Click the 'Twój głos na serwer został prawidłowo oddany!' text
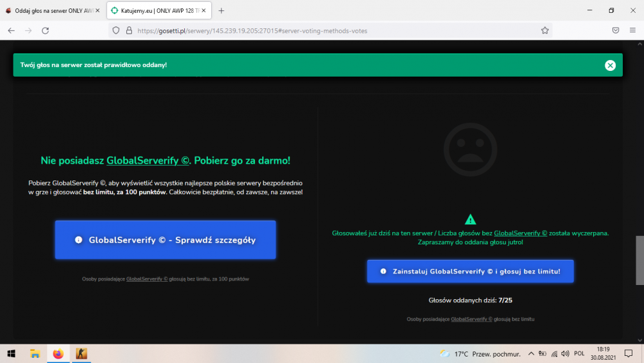The height and width of the screenshot is (363, 644). tap(93, 65)
